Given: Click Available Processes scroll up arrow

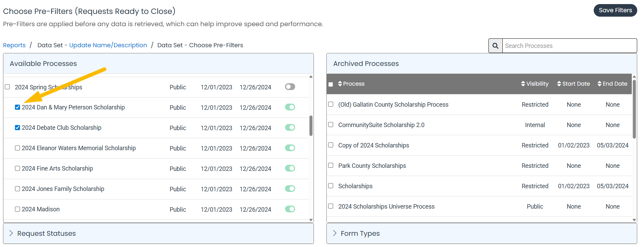Looking at the screenshot, I should pos(311,77).
